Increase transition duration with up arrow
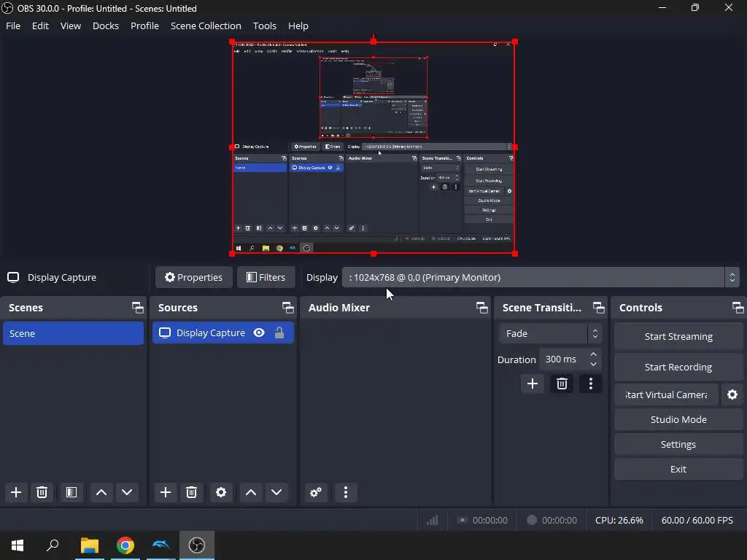 tap(593, 354)
